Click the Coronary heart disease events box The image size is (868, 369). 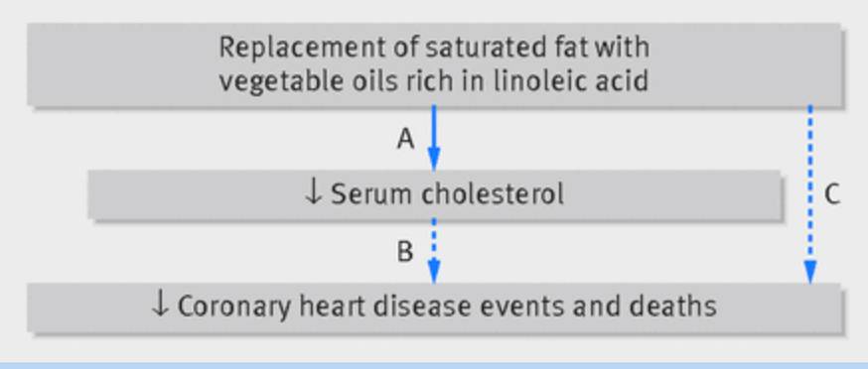pyautogui.click(x=435, y=307)
